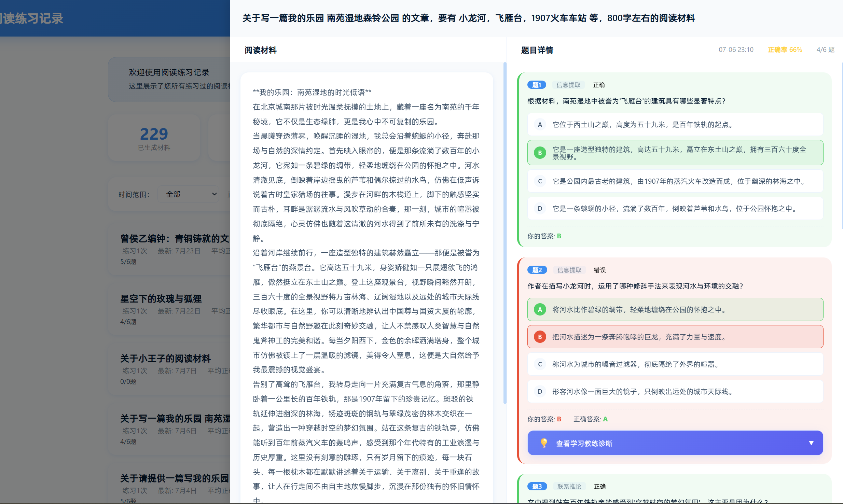
Task: Click the 错误 status label on question 2
Action: 599,270
